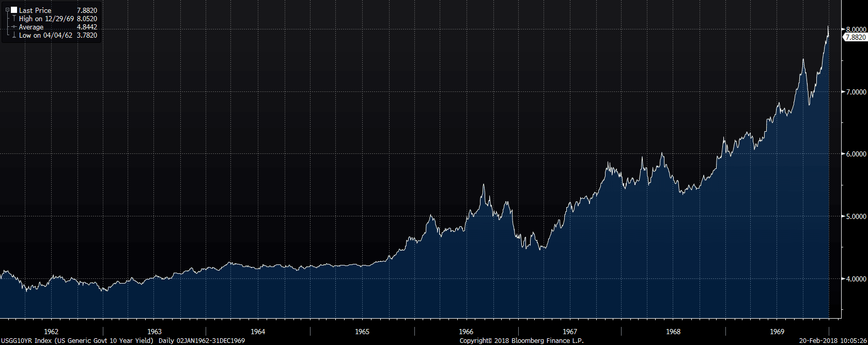
Task: Click the 1962 label on time axis
Action: point(51,332)
